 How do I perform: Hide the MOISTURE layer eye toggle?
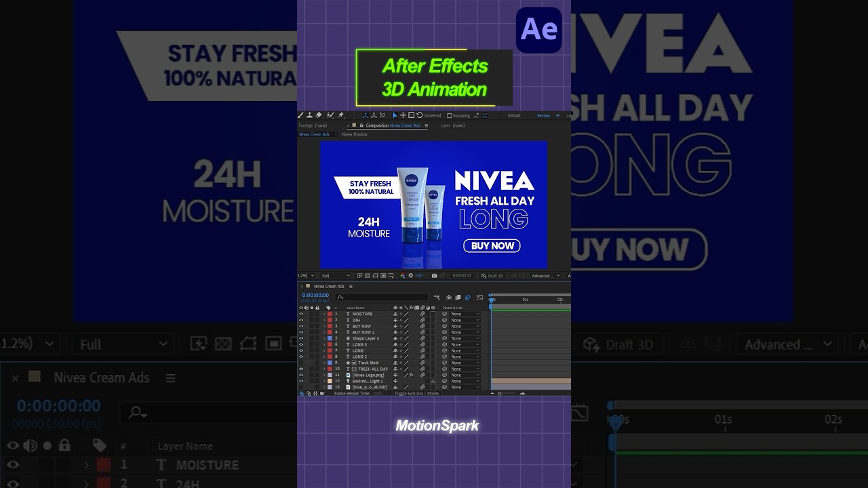click(301, 314)
